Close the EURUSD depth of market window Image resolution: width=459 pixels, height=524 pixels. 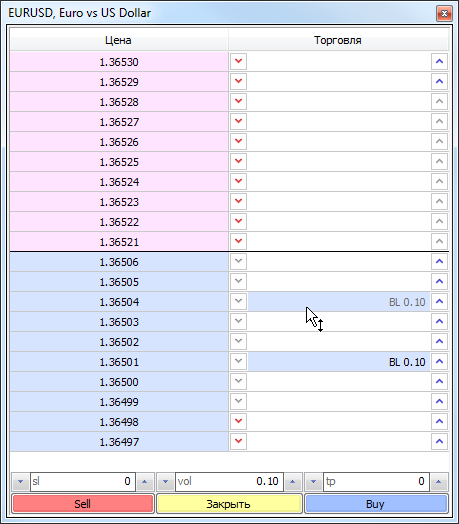point(444,13)
